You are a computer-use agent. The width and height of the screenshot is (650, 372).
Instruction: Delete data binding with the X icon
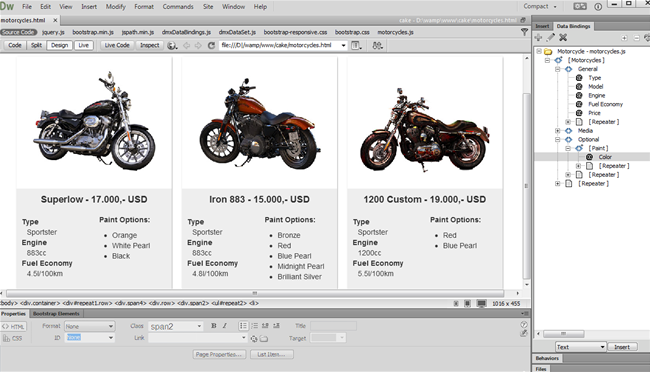pos(563,38)
